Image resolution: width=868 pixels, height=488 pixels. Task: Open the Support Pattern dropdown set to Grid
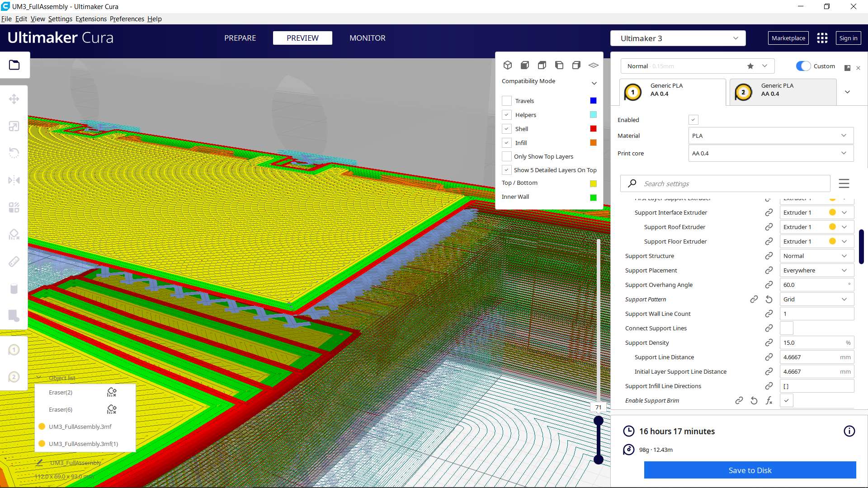[816, 299]
